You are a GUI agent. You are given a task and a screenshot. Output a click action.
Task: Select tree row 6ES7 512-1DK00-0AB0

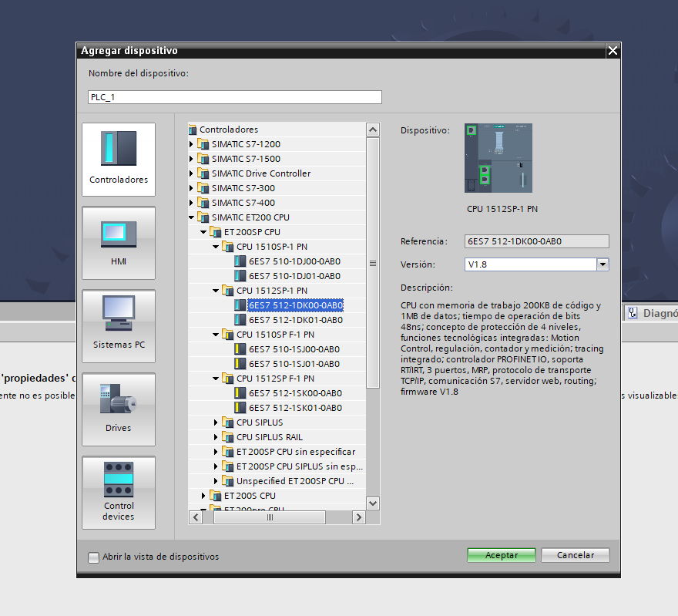tap(296, 305)
